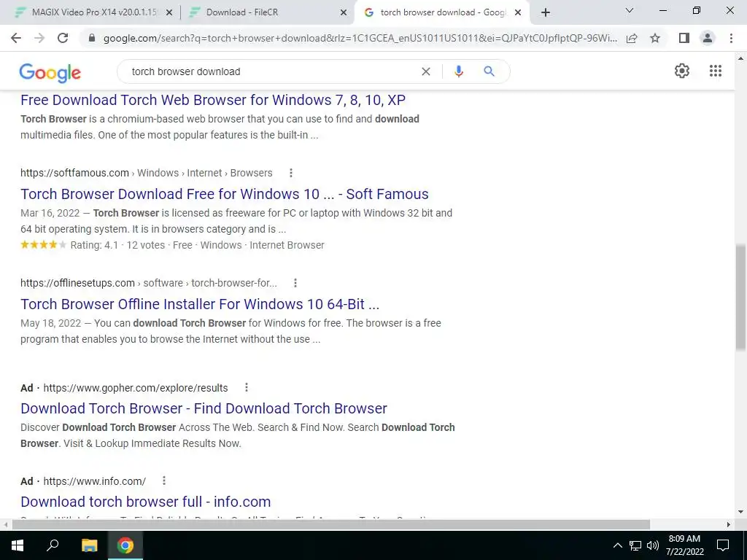Run the search with the magnifier icon
Screen dimensions: 747x560
tap(489, 71)
